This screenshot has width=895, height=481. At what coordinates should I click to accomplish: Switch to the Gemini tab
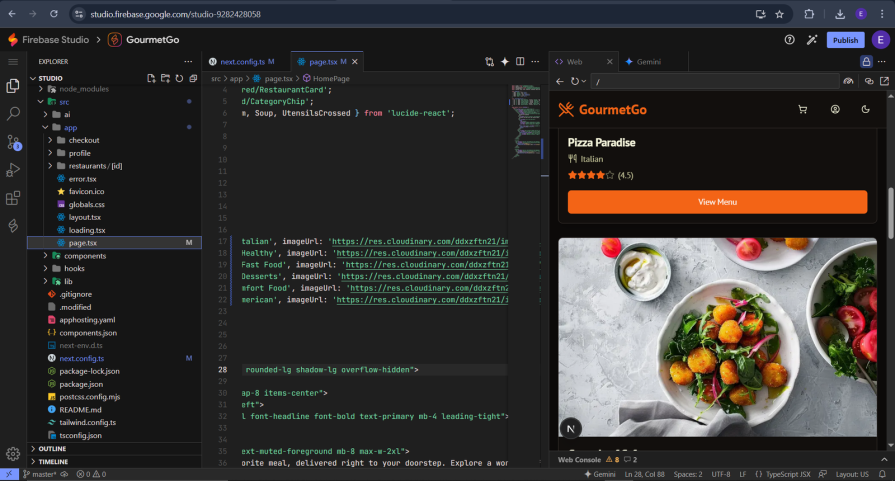(x=649, y=62)
